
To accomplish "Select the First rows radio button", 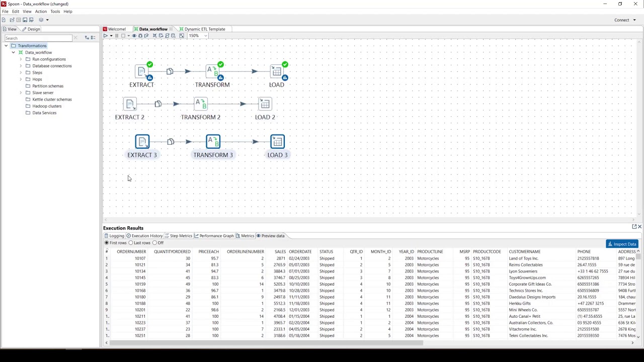I will (x=107, y=243).
